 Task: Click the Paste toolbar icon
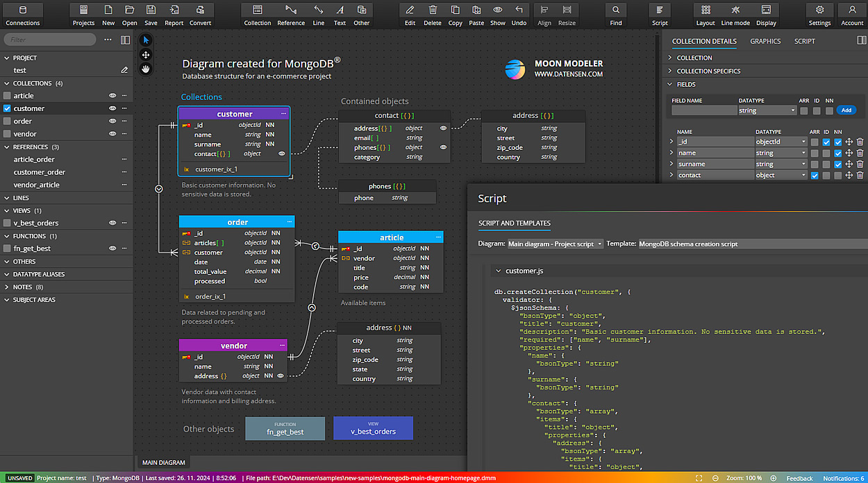click(x=476, y=15)
